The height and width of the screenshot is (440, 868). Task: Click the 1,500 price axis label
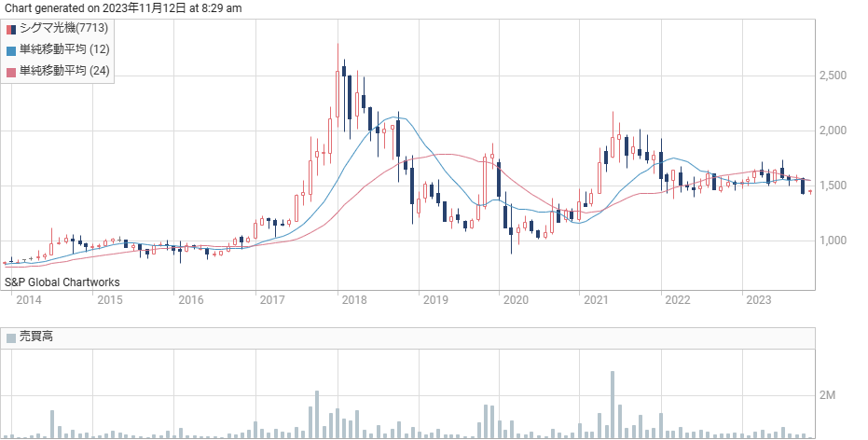[834, 186]
